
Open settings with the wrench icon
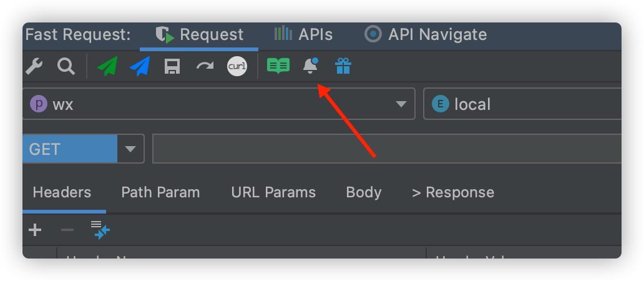pos(34,66)
